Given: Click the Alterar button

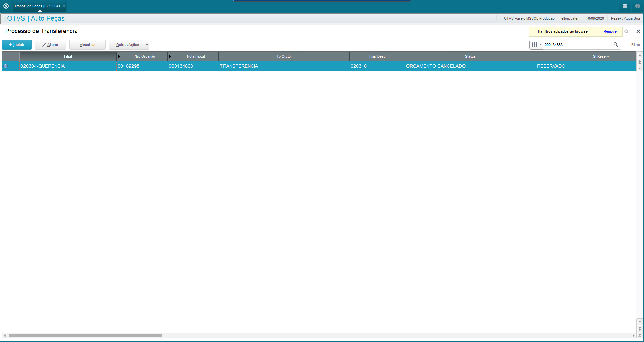Looking at the screenshot, I should [50, 45].
